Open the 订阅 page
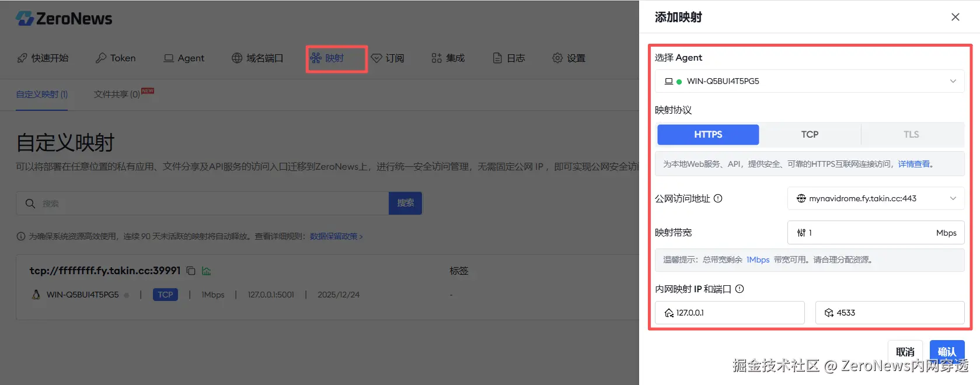Viewport: 980px width, 385px height. [x=388, y=58]
